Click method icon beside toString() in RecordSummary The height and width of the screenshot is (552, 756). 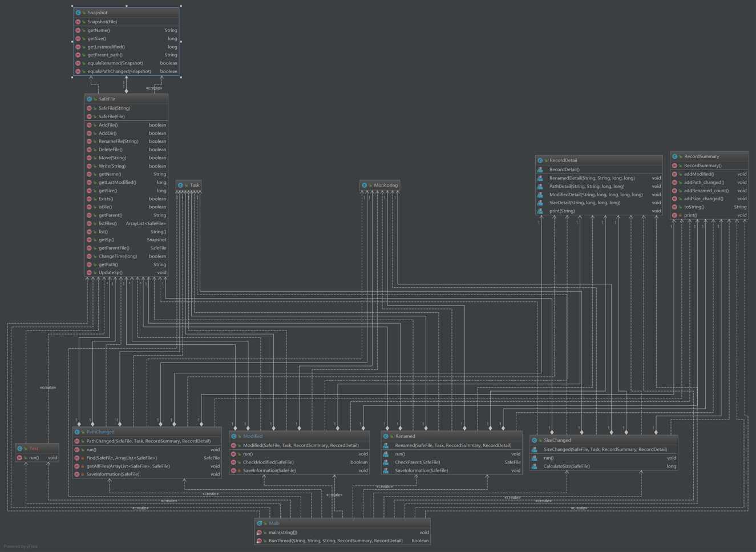[674, 207]
